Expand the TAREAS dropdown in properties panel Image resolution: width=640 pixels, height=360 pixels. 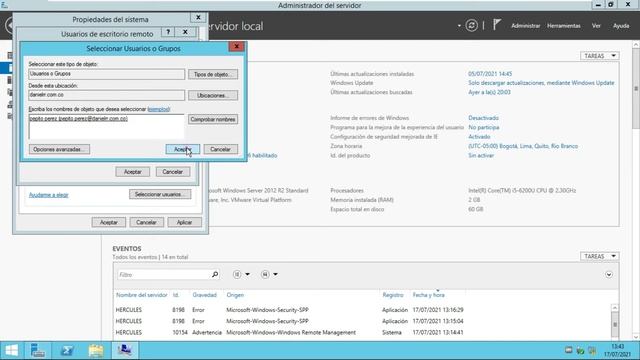click(x=599, y=56)
